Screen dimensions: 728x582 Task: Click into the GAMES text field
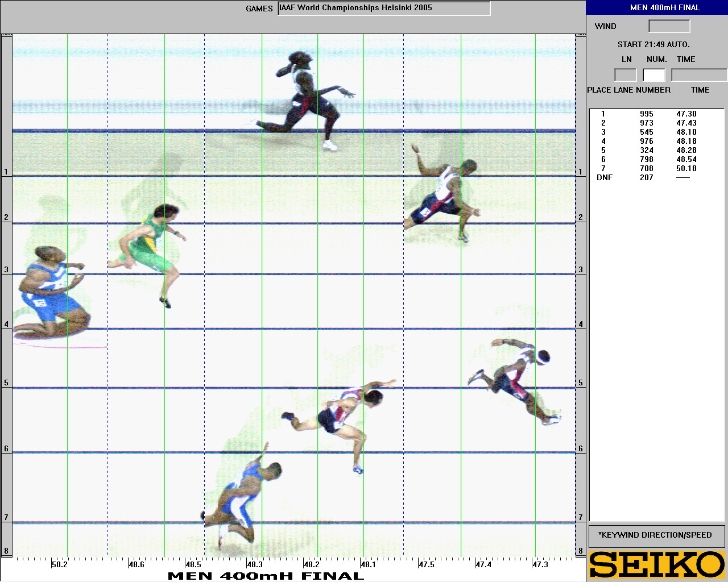click(384, 9)
